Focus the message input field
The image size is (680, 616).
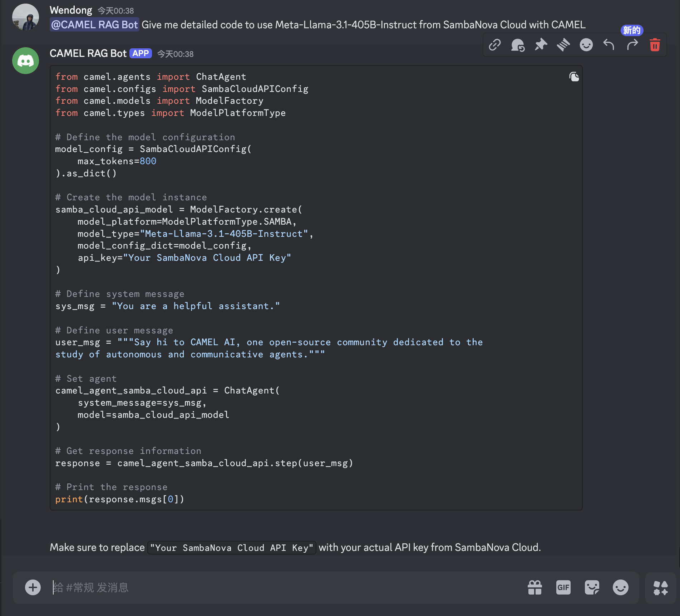(x=286, y=587)
